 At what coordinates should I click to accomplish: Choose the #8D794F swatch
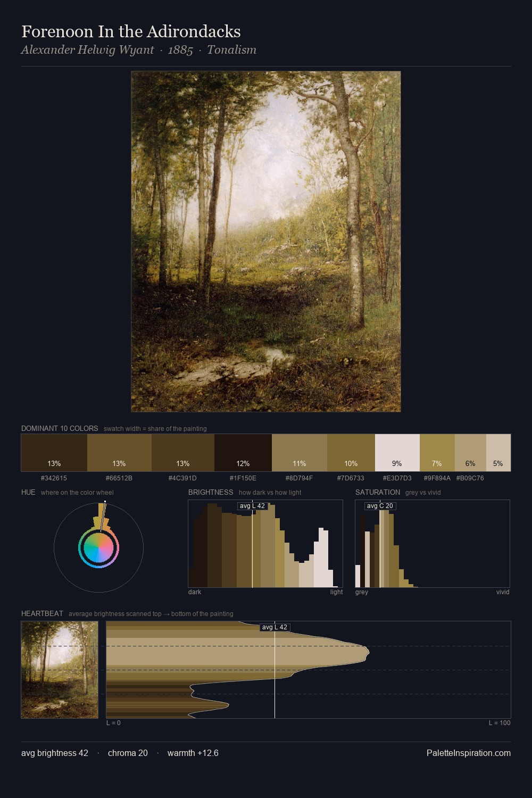(x=300, y=453)
